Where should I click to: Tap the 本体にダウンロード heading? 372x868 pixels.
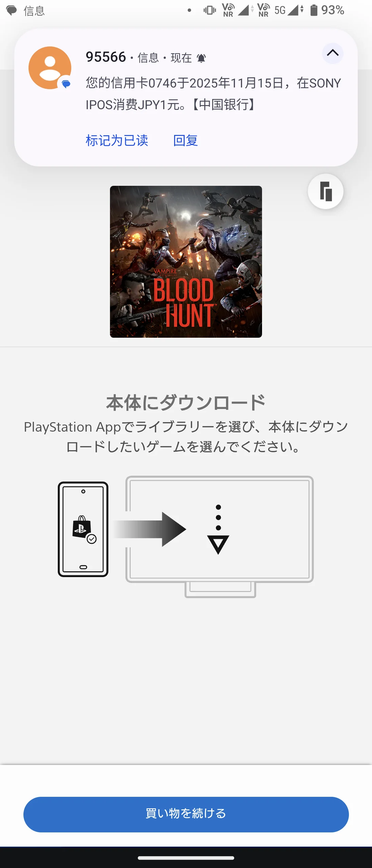186,403
